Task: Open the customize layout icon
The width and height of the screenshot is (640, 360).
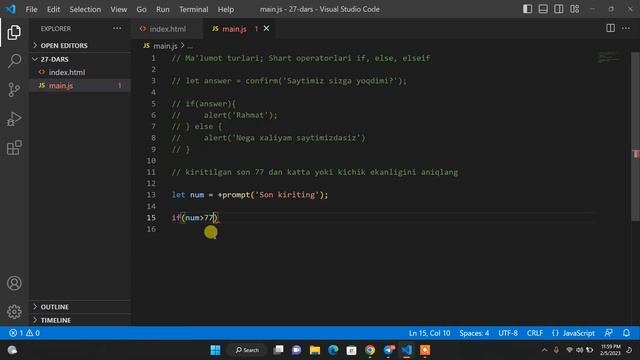Action: click(574, 9)
